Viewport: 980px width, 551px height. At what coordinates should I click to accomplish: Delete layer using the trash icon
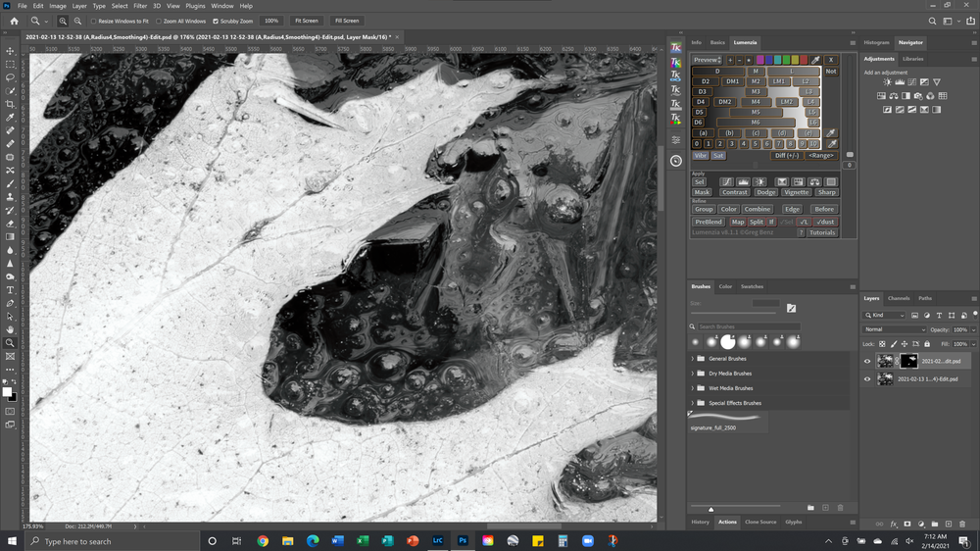click(x=963, y=524)
